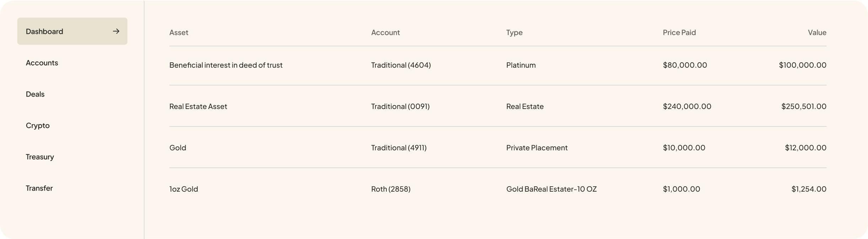Click the Gold asset entry

point(178,147)
